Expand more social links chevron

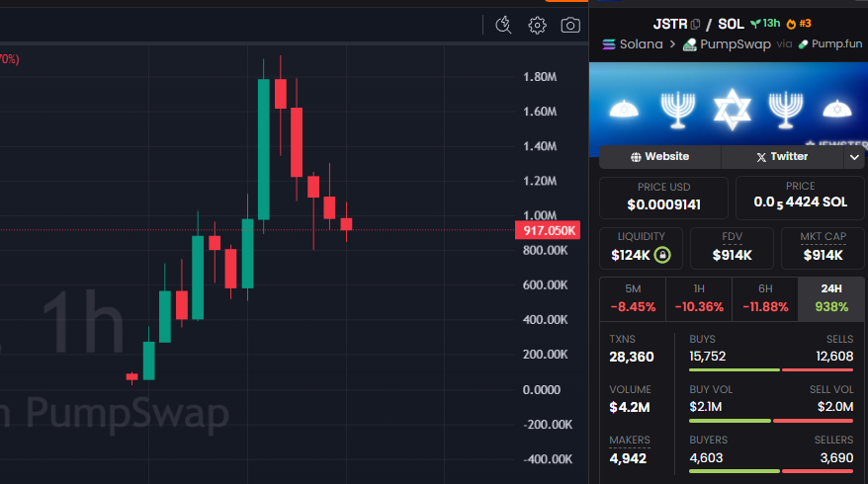854,158
